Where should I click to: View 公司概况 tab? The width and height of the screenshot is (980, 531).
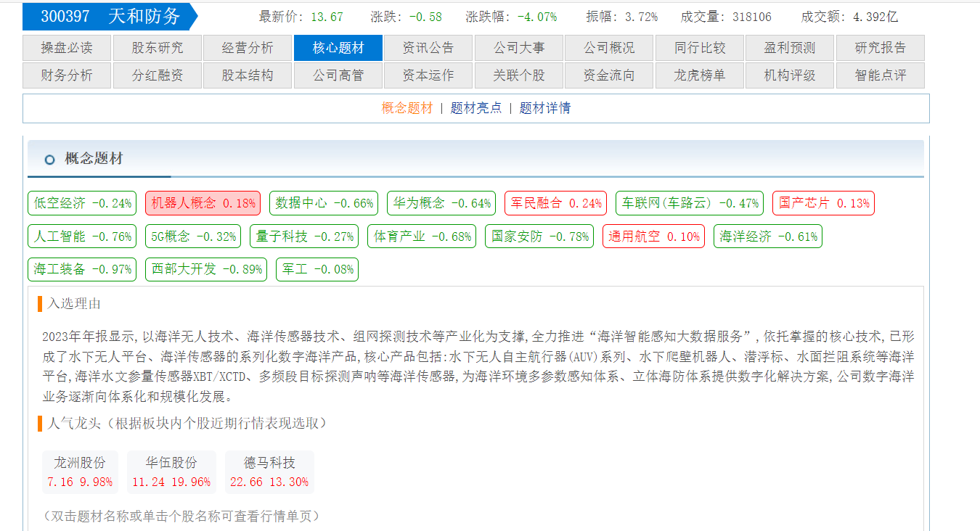pos(609,48)
